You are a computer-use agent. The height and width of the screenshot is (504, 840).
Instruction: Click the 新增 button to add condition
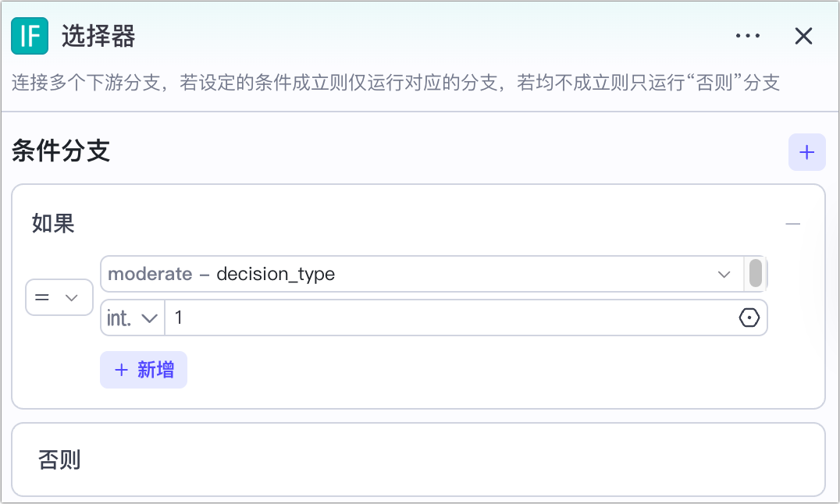click(x=144, y=370)
